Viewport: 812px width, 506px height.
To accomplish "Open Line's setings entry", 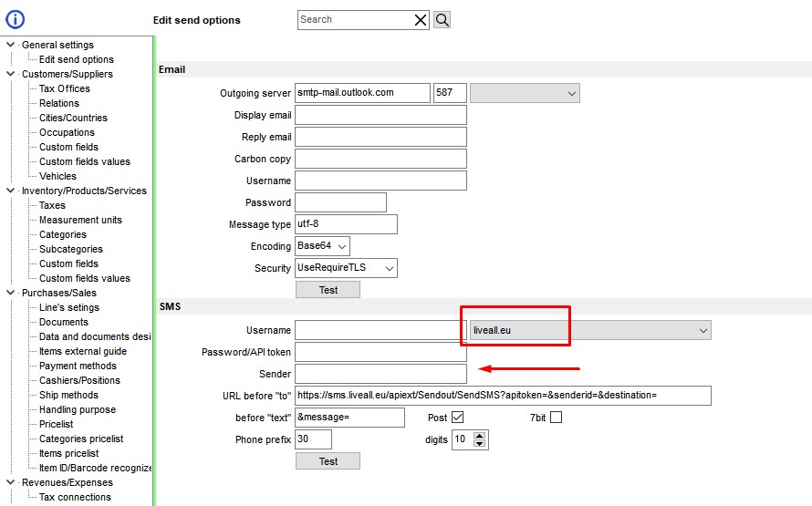I will pyautogui.click(x=68, y=307).
